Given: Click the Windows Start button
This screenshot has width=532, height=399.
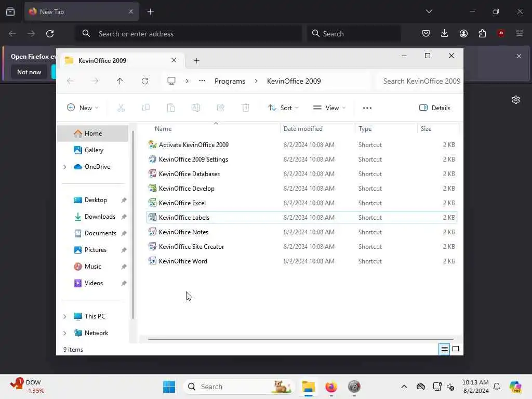Looking at the screenshot, I should coord(169,387).
